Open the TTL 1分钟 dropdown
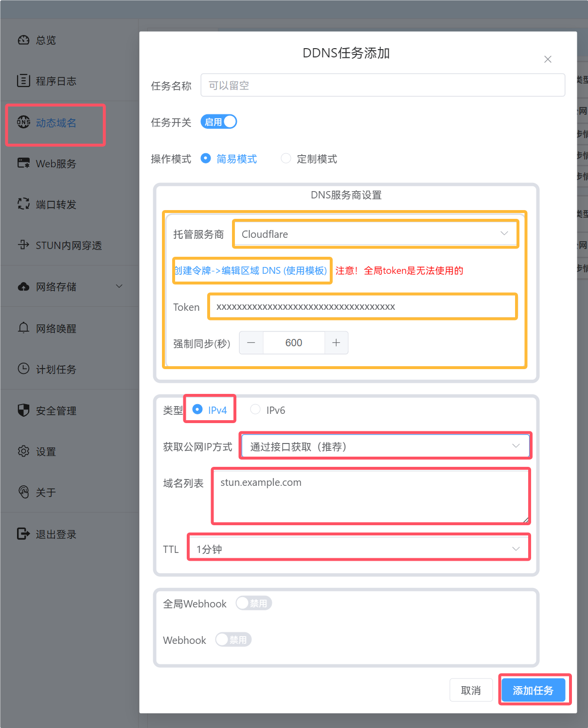This screenshot has width=588, height=728. 358,549
